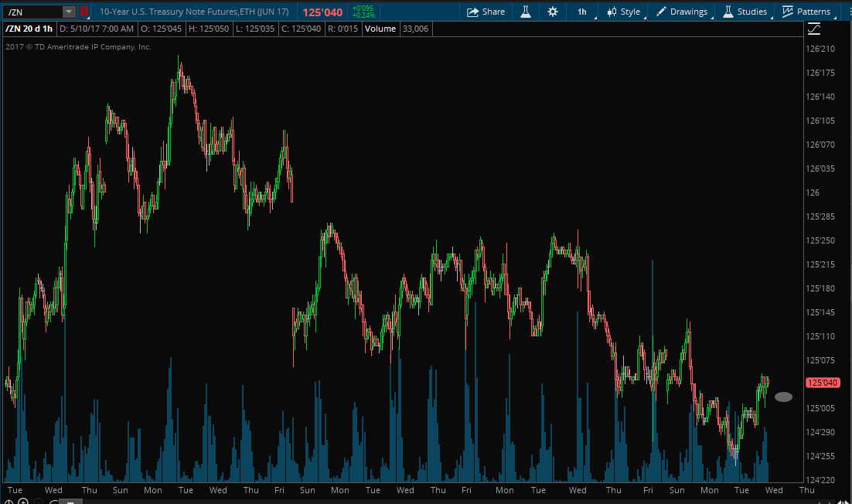Open the Studies menu
The height and width of the screenshot is (504, 852).
tap(745, 12)
